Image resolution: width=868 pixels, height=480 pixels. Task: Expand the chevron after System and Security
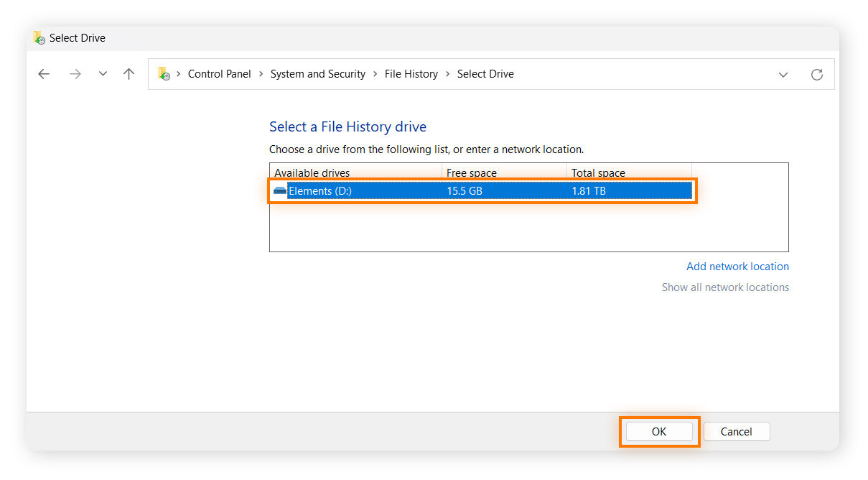pos(375,74)
